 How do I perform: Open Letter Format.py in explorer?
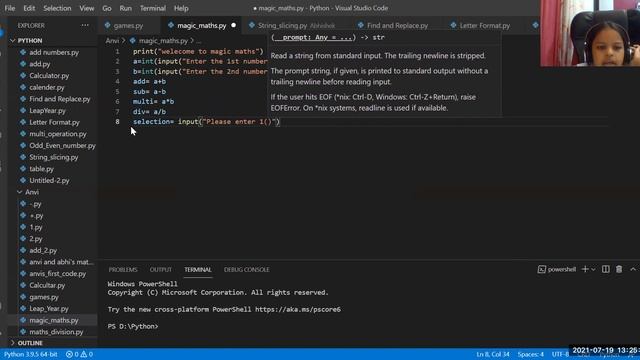pos(54,122)
